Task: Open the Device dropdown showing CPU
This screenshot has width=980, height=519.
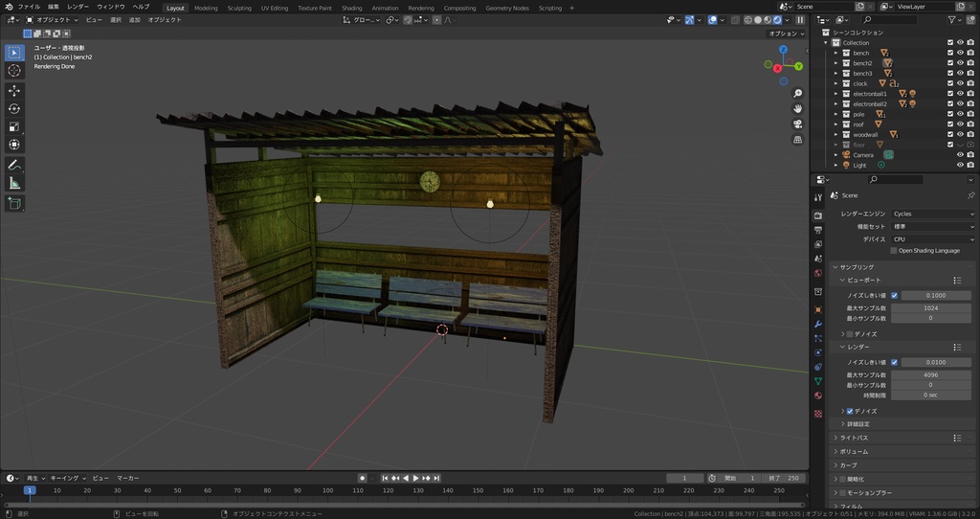Action: pyautogui.click(x=933, y=239)
